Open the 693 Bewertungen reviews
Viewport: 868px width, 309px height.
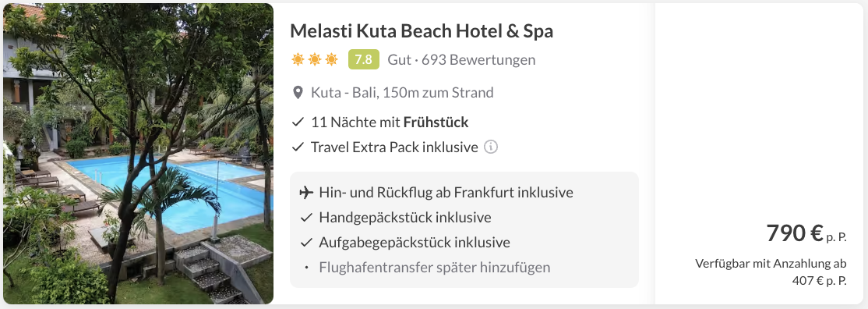(x=478, y=59)
